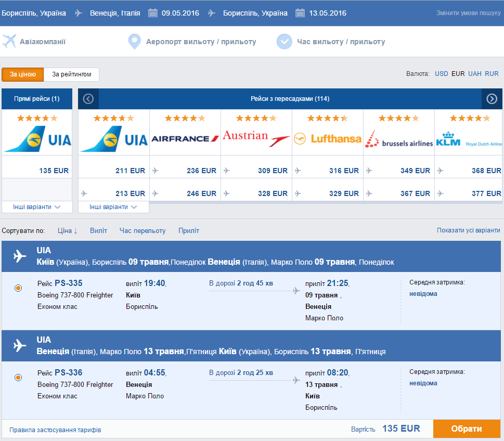Click the orange select flight button

467,429
